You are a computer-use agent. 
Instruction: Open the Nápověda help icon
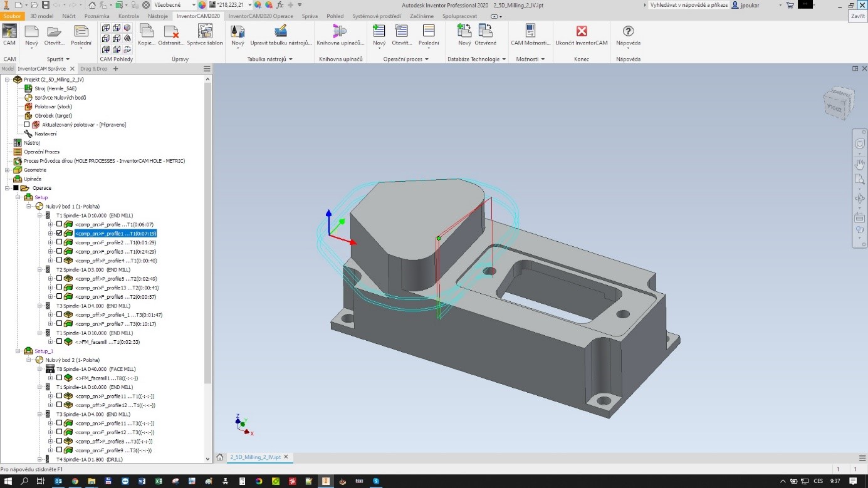click(628, 32)
